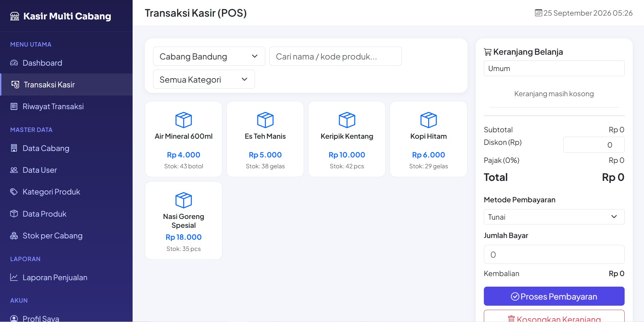Open the Stok per Cabang sidebar link

click(66, 236)
